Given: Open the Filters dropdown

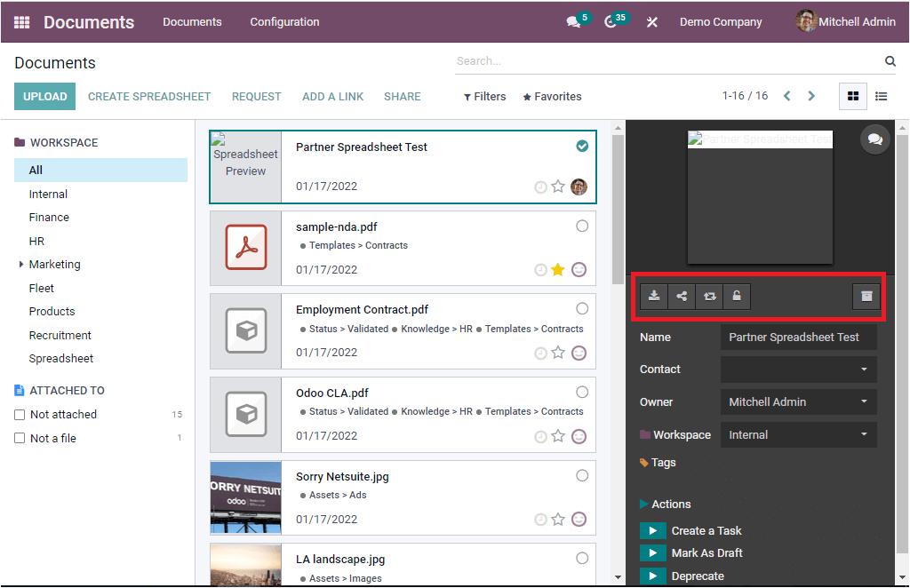Looking at the screenshot, I should 484,97.
